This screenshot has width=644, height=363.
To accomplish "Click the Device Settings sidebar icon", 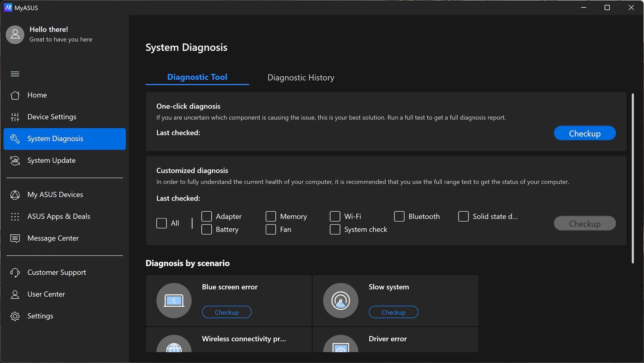I will pyautogui.click(x=15, y=117).
